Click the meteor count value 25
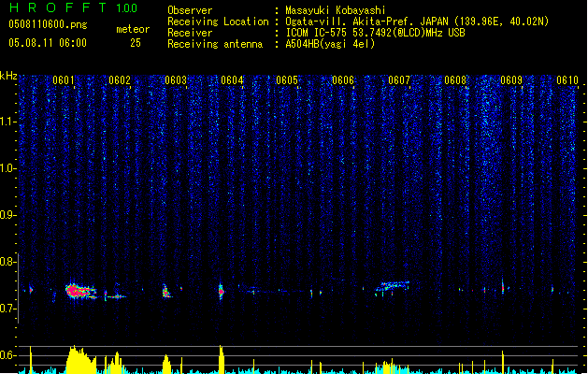The height and width of the screenshot is (374, 588). [x=136, y=43]
